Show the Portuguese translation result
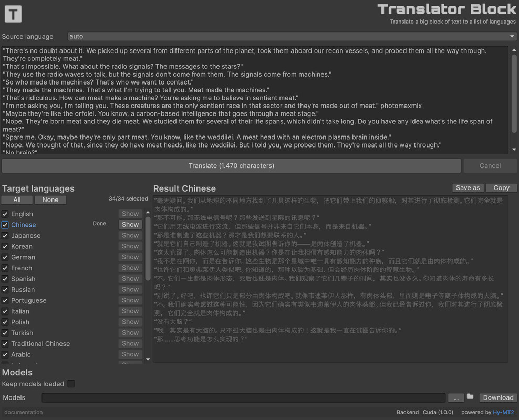519x420 pixels. click(130, 300)
